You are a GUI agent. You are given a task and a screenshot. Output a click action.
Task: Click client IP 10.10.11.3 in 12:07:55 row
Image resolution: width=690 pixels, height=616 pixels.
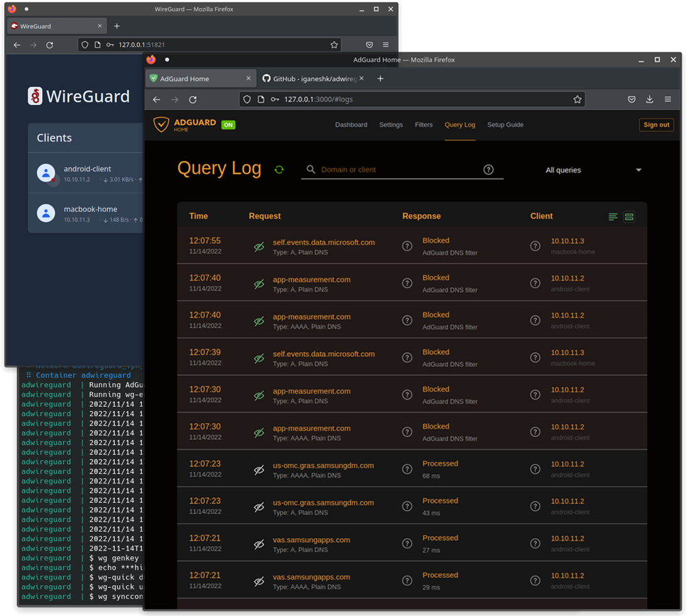567,241
